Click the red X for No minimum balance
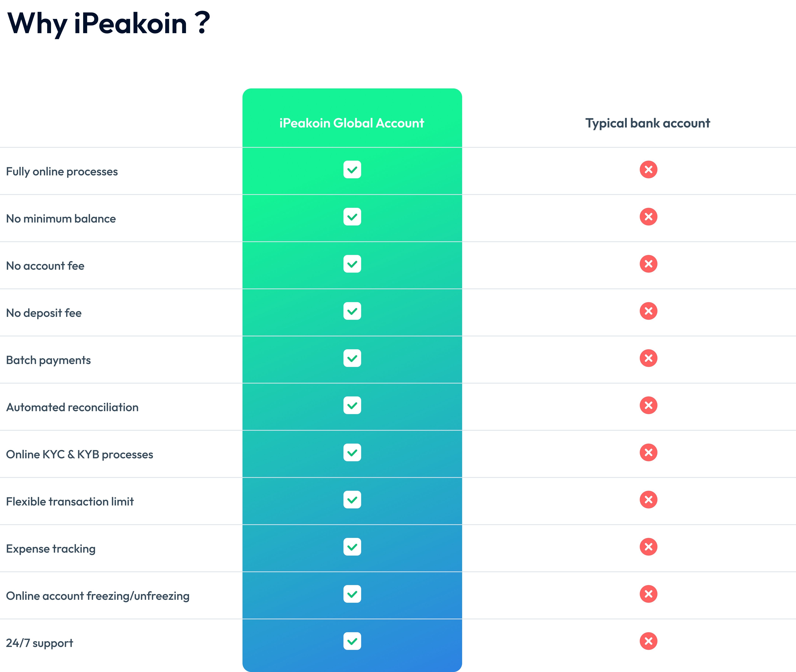This screenshot has height=672, width=796. point(648,217)
